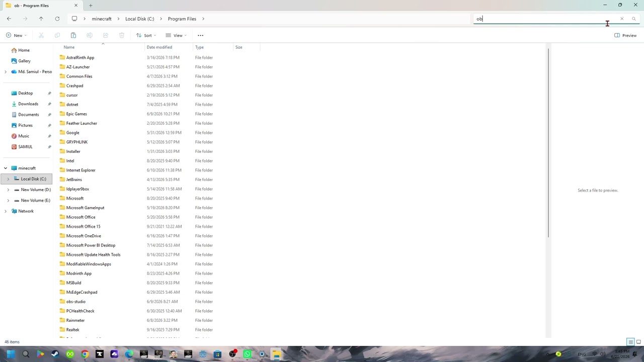Viewport: 644px width, 362px height.
Task: Select the Internet Explorer folder
Action: [x=80, y=170]
